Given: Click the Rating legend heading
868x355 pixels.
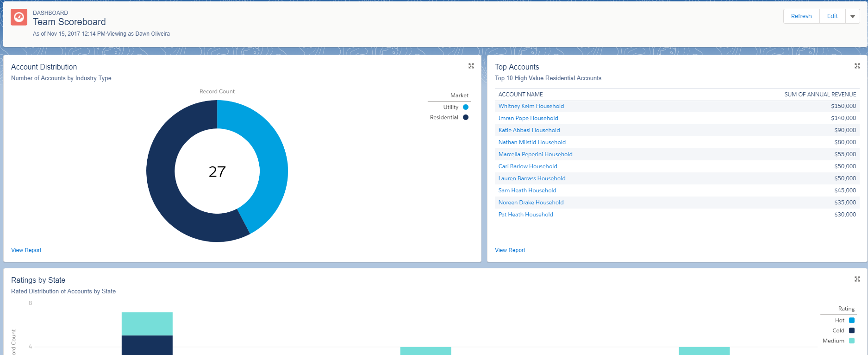Looking at the screenshot, I should [846, 309].
